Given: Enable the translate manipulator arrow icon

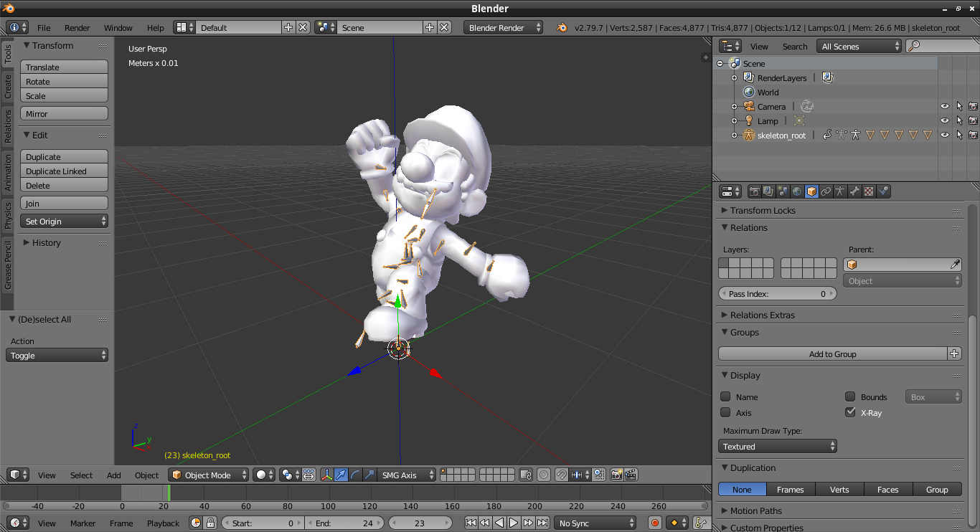Looking at the screenshot, I should [x=341, y=475].
